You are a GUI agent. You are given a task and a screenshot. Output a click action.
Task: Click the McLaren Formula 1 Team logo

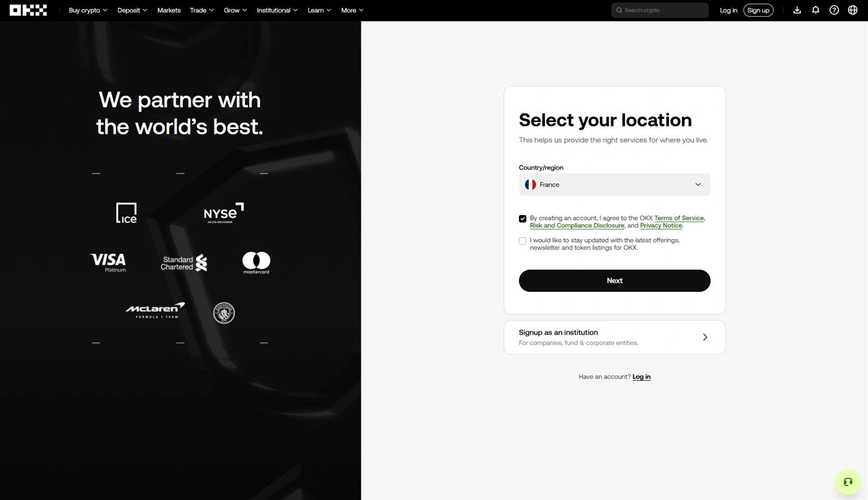[155, 310]
